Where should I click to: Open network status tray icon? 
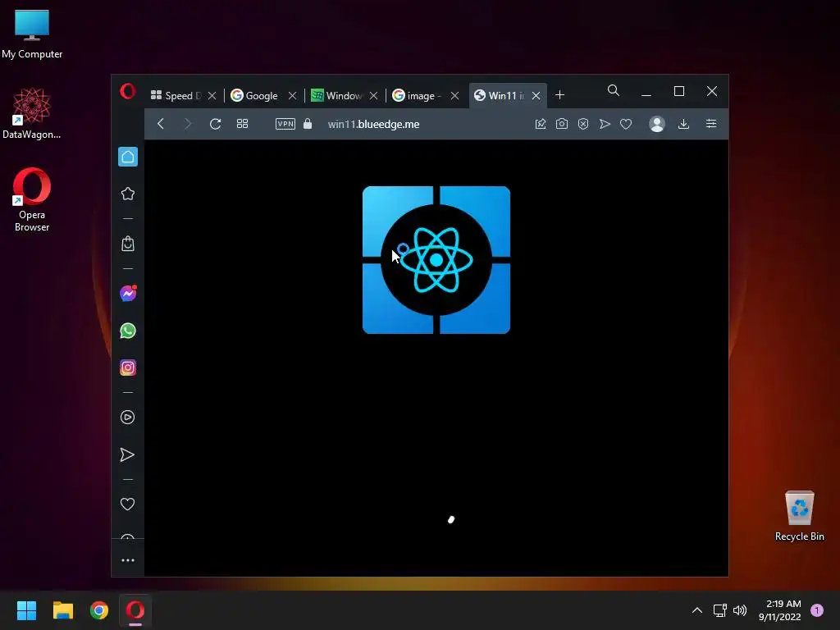coord(720,610)
